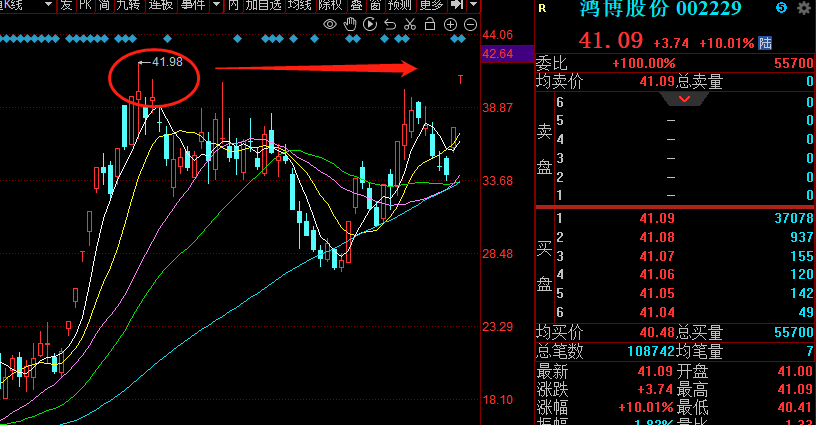Toggle the 均线 moving average display

300,6
